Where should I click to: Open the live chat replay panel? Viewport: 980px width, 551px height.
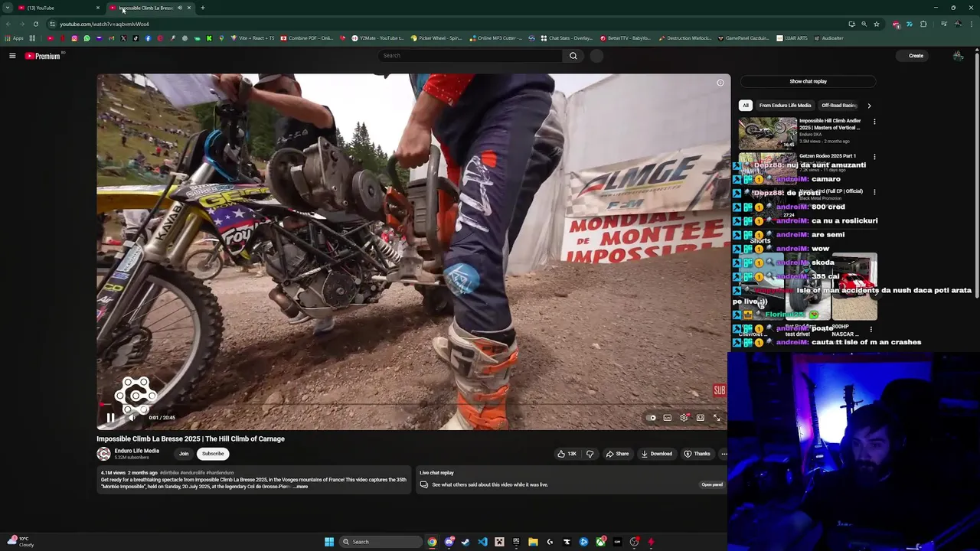point(712,484)
